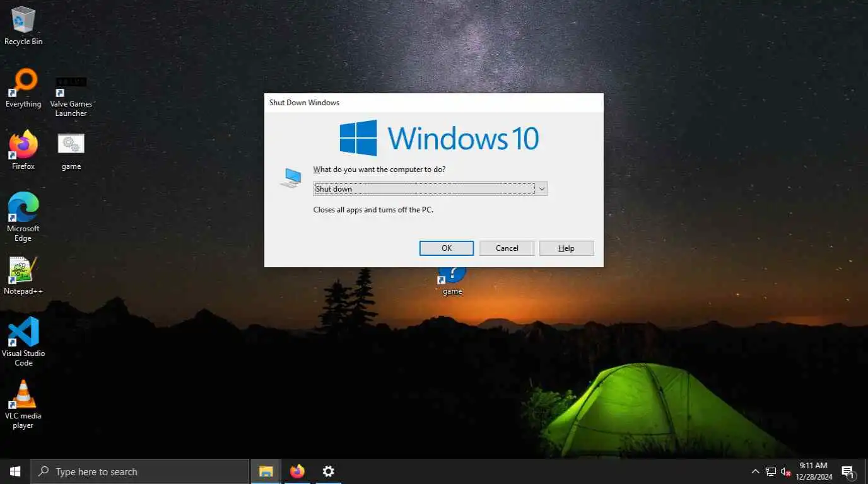
Task: Open File Explorer from the taskbar
Action: 266,471
